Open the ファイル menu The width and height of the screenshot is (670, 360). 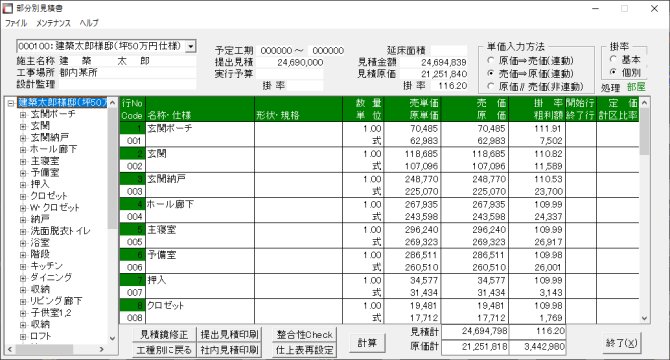click(x=16, y=23)
